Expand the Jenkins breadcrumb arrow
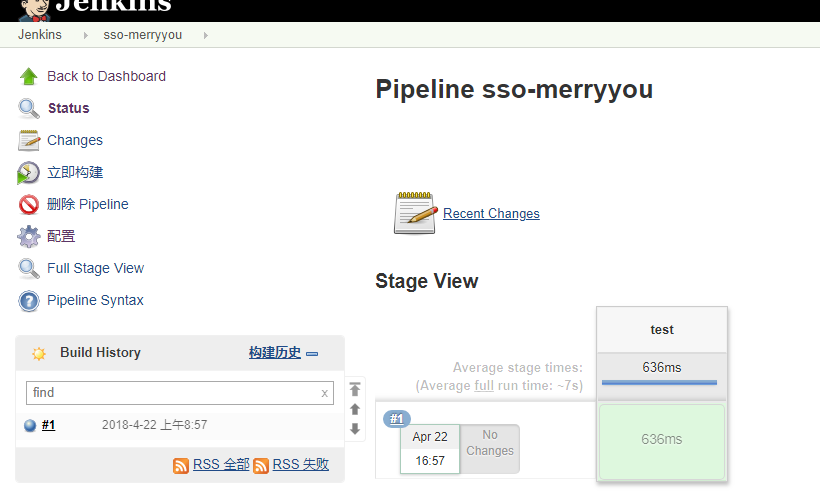820x503 pixels. pyautogui.click(x=86, y=36)
